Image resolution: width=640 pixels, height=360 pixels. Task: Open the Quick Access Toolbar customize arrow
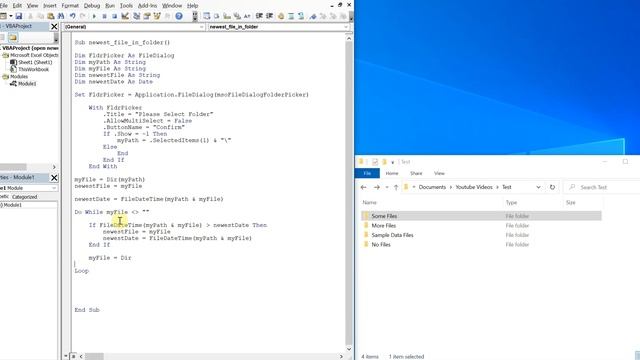click(x=393, y=162)
